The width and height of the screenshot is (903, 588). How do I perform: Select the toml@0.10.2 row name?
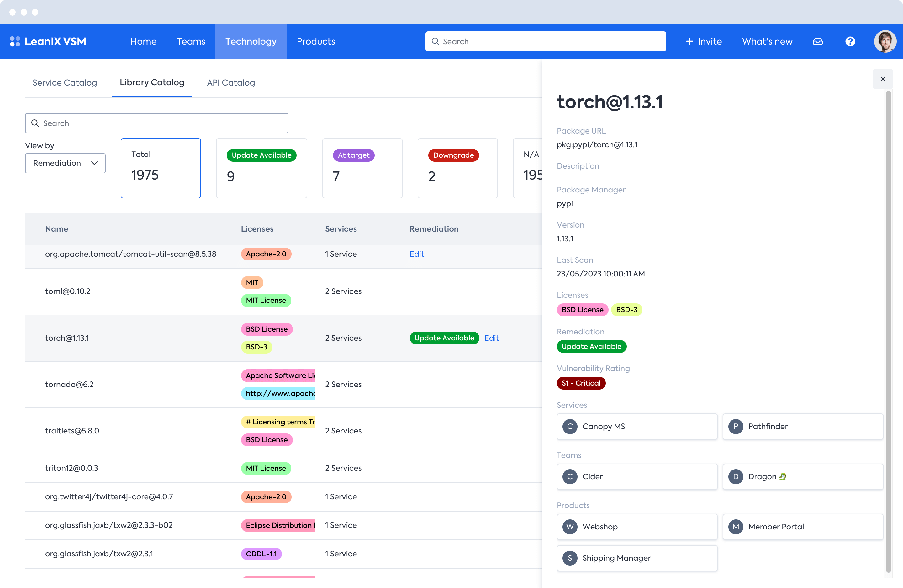pos(67,291)
